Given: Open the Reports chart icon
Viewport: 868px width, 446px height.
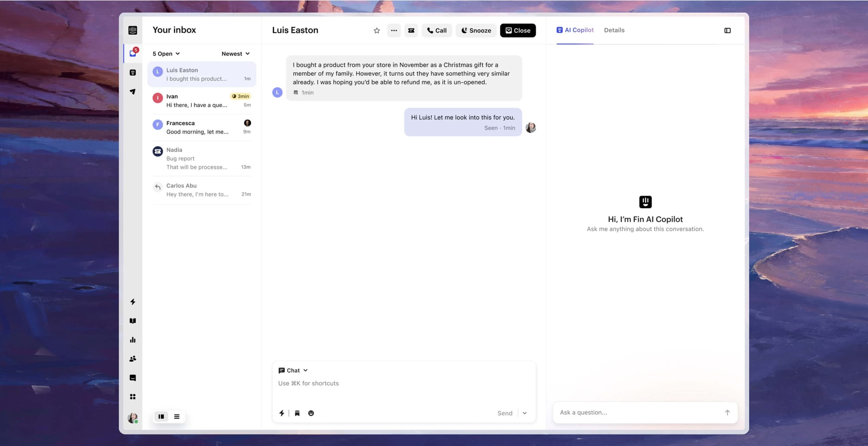Looking at the screenshot, I should pos(133,340).
